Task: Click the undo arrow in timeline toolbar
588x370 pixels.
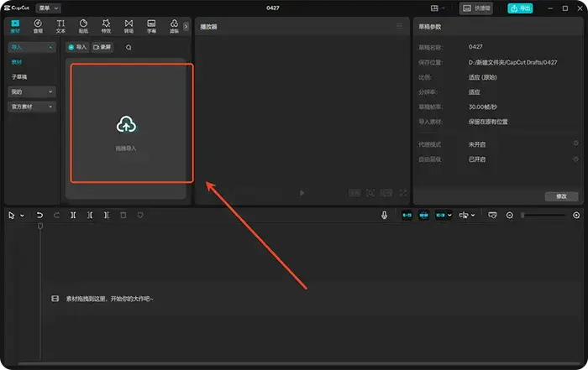Action: coord(39,215)
